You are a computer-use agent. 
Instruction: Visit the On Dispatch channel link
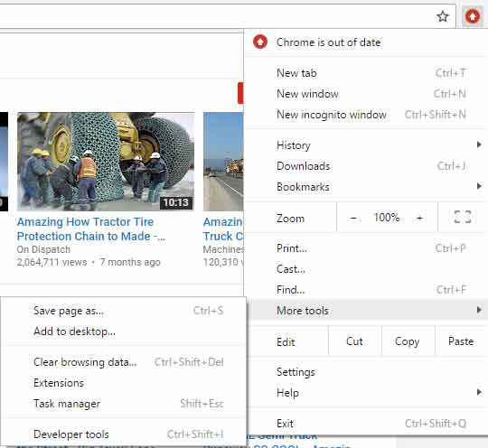(43, 249)
